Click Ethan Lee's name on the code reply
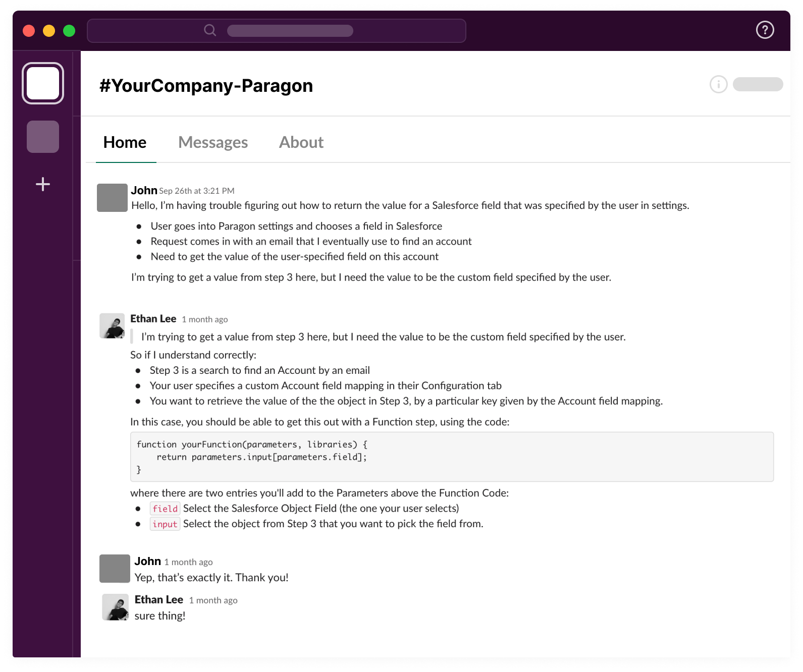This screenshot has width=803, height=672. (153, 319)
